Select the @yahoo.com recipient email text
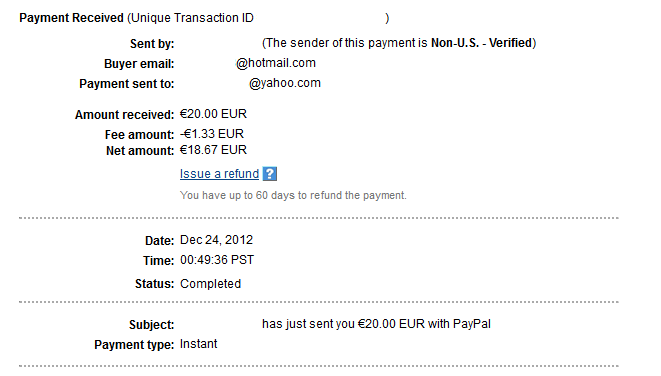 point(285,83)
